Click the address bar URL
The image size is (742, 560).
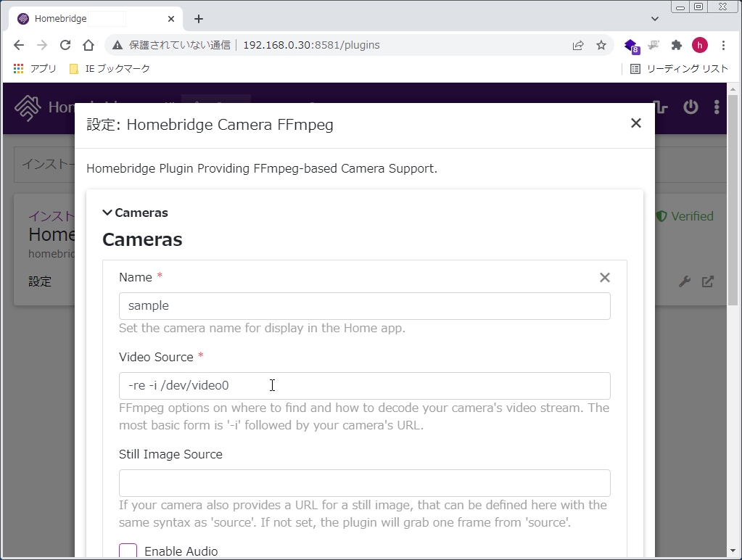click(311, 45)
